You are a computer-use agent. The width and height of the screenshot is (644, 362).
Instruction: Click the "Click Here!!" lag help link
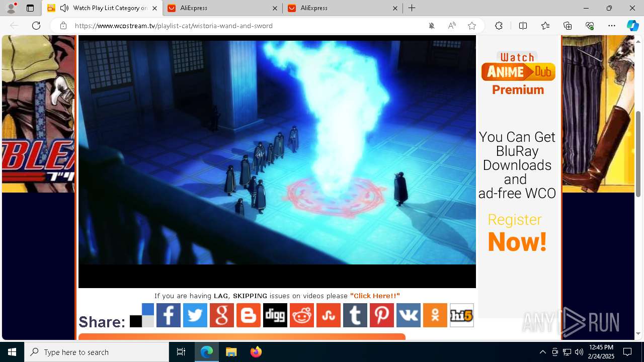click(x=375, y=296)
